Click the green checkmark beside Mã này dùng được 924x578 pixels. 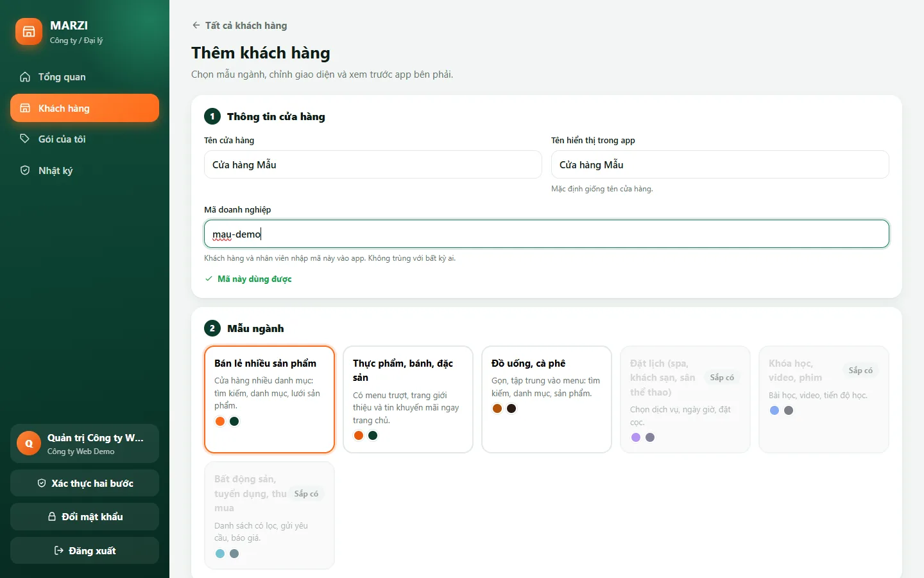click(209, 279)
